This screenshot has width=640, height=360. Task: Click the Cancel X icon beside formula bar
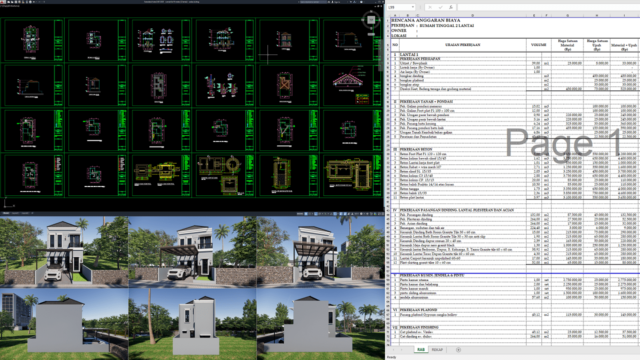point(430,7)
